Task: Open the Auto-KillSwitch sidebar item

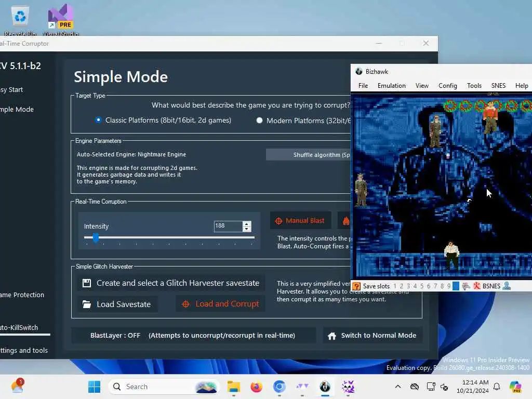Action: point(19,327)
